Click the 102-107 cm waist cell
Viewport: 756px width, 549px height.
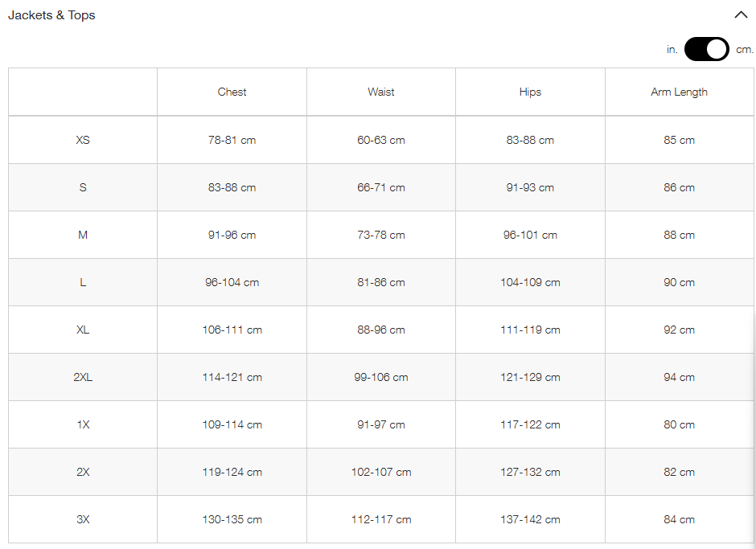coord(381,472)
